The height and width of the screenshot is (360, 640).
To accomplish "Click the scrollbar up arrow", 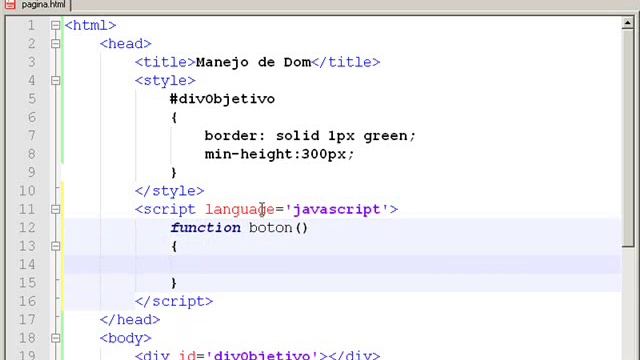I will (628, 23).
